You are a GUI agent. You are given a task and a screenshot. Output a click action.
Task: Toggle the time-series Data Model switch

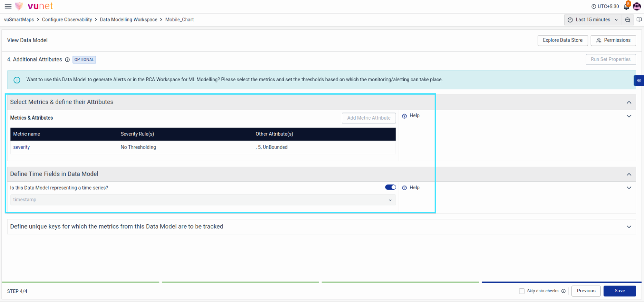390,187
